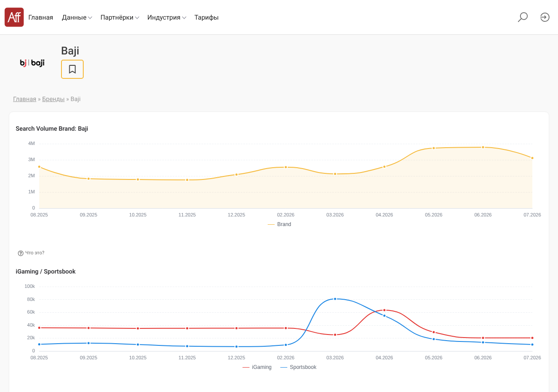
Task: Open the Тарифы menu item
Action: [x=207, y=17]
